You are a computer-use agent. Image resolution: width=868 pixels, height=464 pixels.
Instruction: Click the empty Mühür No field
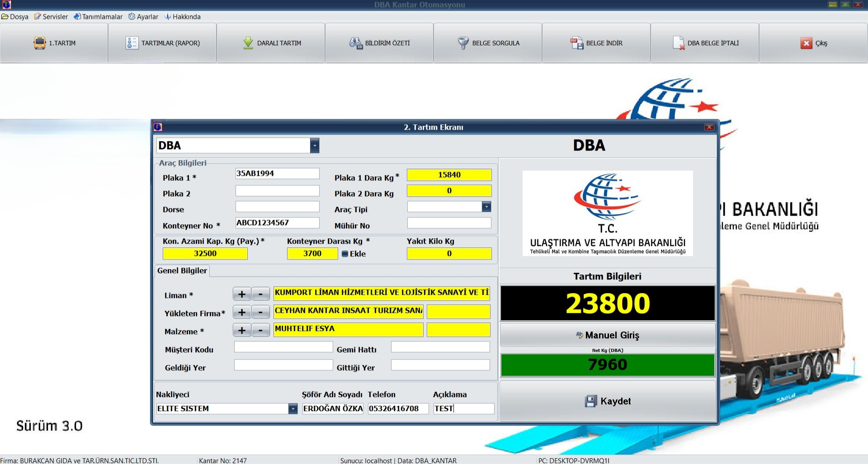point(449,223)
